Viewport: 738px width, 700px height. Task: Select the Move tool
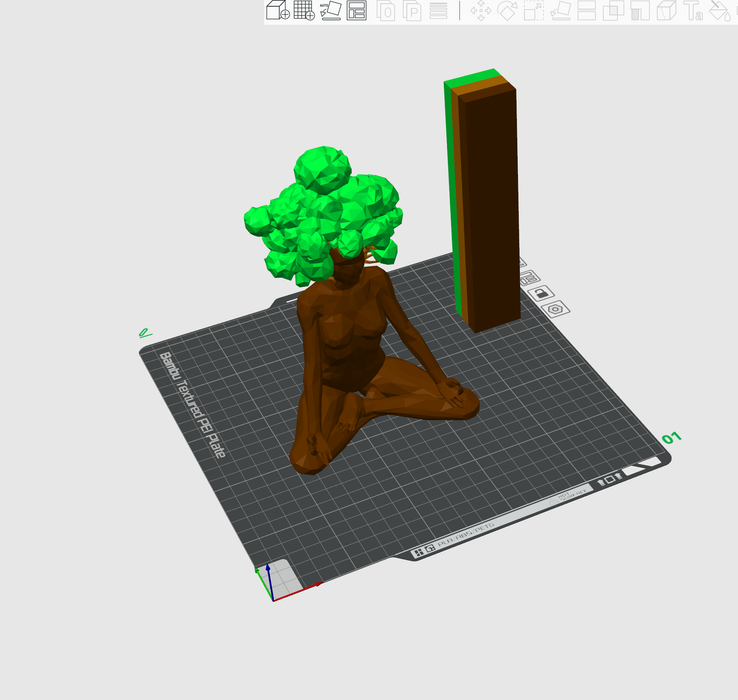[x=480, y=11]
